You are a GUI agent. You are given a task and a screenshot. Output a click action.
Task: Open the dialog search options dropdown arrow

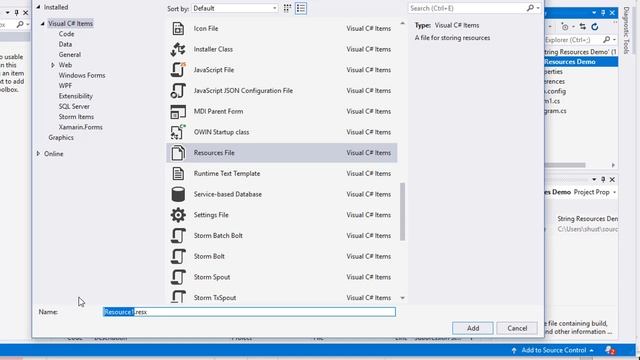[538, 8]
